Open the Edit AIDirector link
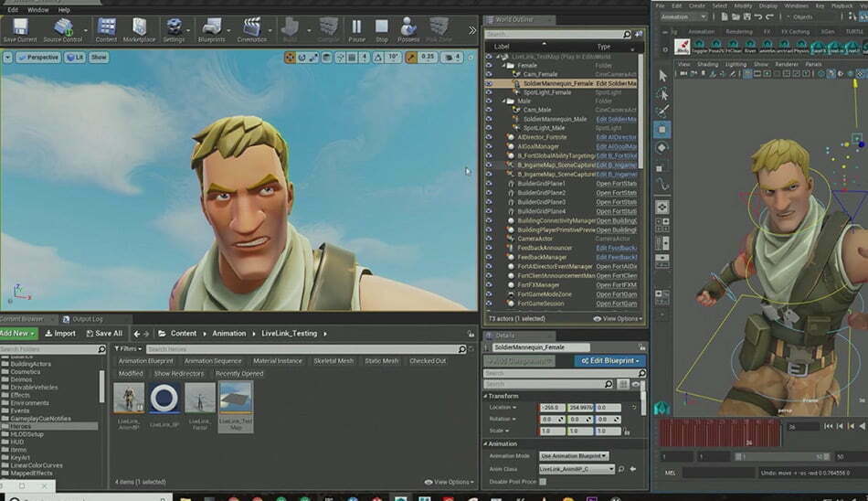Image resolution: width=868 pixels, height=501 pixels. 616,137
